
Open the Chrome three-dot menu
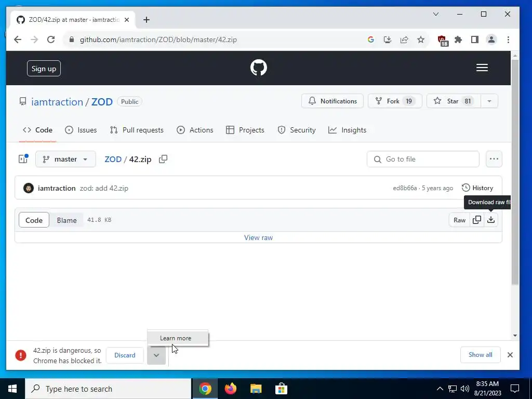point(508,39)
